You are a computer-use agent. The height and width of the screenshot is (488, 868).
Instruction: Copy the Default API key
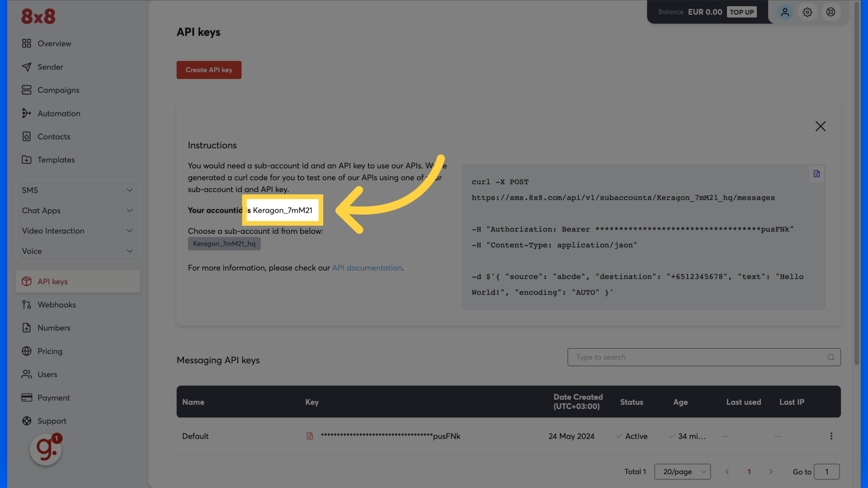tap(310, 436)
